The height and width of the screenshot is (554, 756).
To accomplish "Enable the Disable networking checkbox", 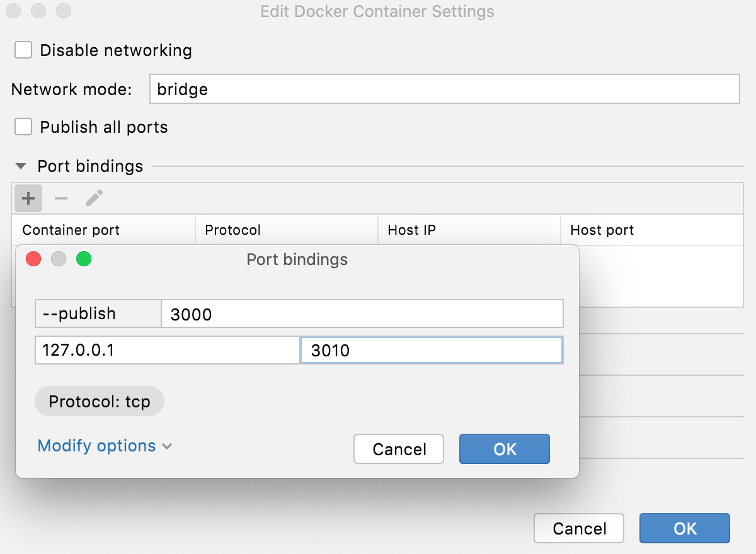I will 23,50.
